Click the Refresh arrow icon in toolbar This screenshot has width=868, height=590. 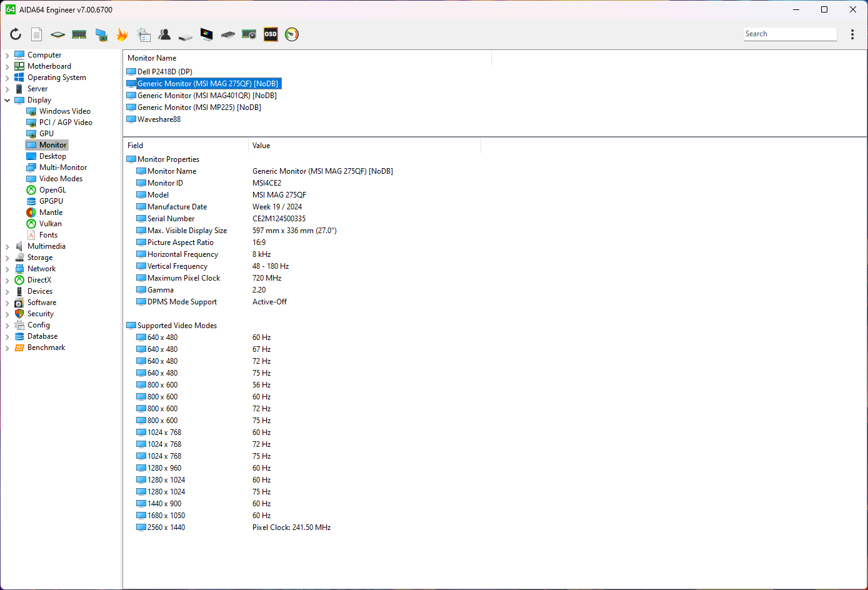coord(16,34)
